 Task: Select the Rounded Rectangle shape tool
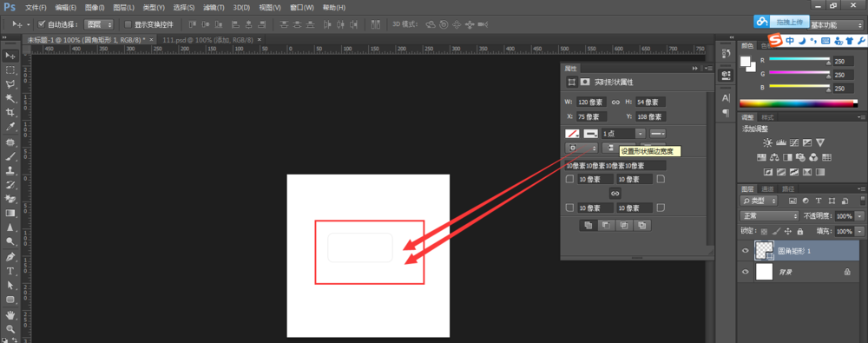tap(10, 300)
